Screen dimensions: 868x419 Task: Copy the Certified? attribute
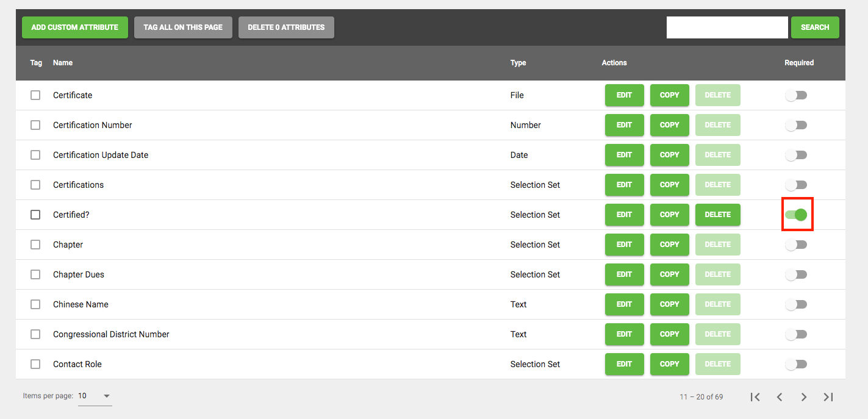click(670, 215)
